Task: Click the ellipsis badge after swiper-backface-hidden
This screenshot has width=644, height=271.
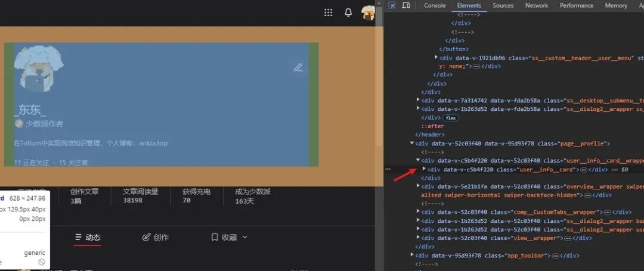Action: pyautogui.click(x=588, y=195)
